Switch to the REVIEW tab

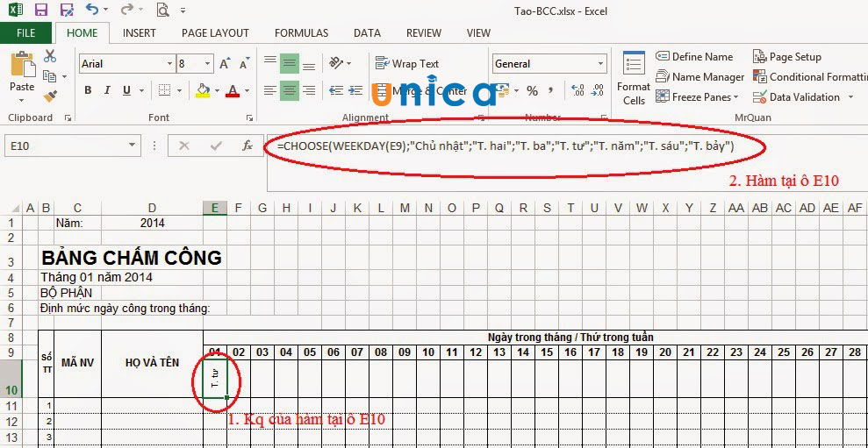[x=424, y=33]
